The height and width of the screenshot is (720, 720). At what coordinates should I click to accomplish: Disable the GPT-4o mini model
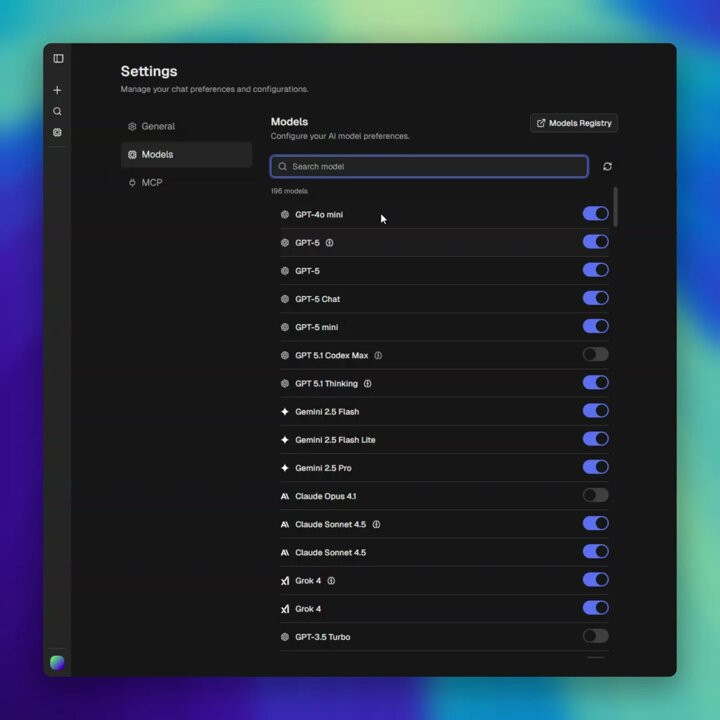click(x=596, y=214)
